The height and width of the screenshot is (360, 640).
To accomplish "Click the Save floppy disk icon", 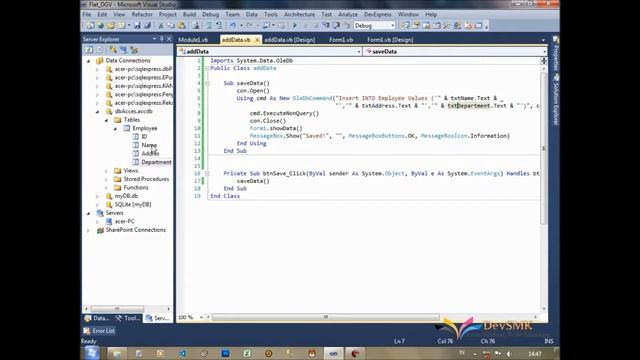I will [137, 26].
